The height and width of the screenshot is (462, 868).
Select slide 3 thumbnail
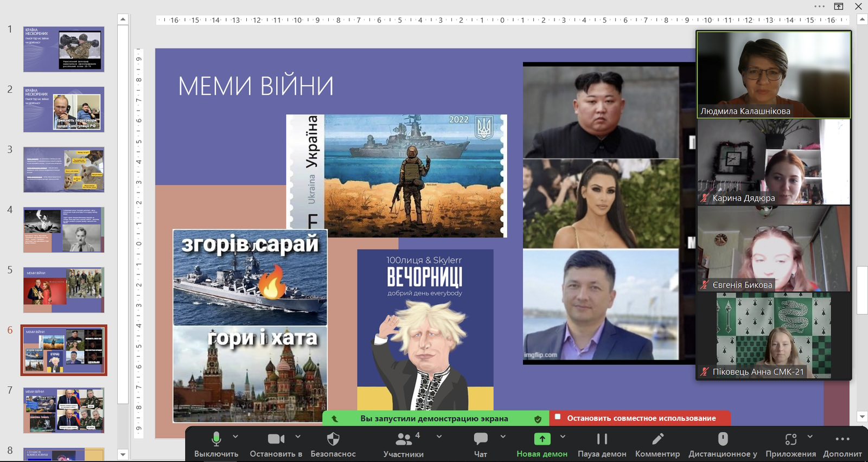pos(64,170)
